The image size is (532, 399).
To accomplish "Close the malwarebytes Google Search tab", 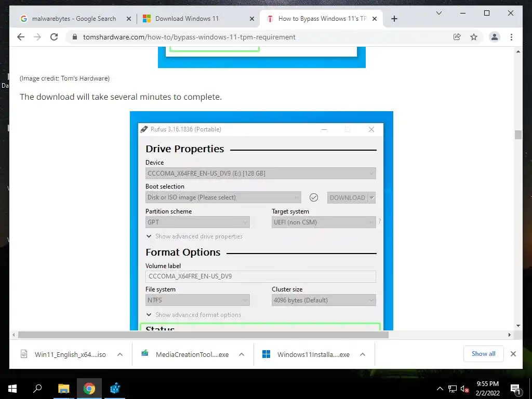I will pyautogui.click(x=129, y=19).
